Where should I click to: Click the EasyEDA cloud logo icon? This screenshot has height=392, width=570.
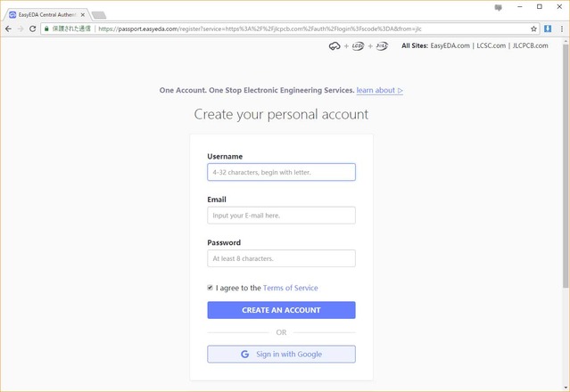(335, 46)
